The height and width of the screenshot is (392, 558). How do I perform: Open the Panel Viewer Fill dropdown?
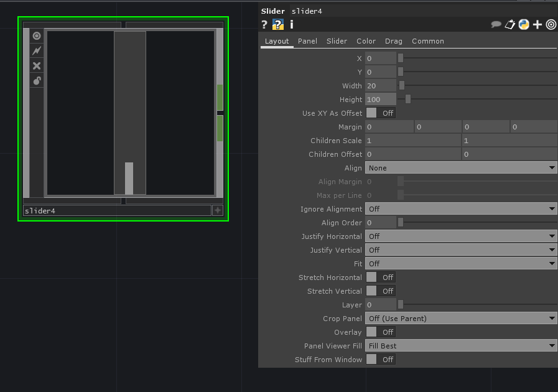pos(460,346)
